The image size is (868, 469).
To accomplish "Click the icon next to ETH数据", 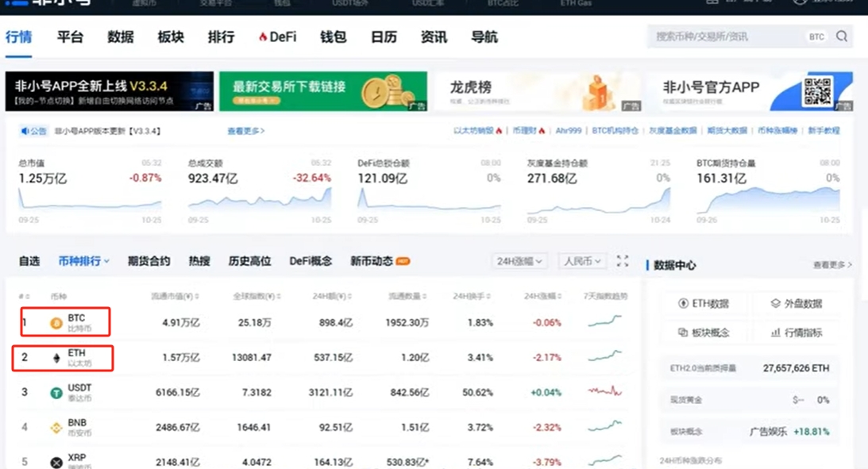I will pos(683,303).
